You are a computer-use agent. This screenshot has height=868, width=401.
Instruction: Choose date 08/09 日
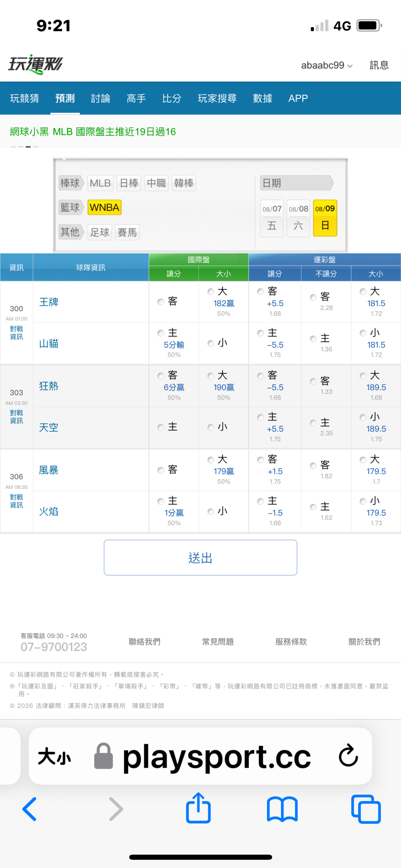pyautogui.click(x=325, y=218)
